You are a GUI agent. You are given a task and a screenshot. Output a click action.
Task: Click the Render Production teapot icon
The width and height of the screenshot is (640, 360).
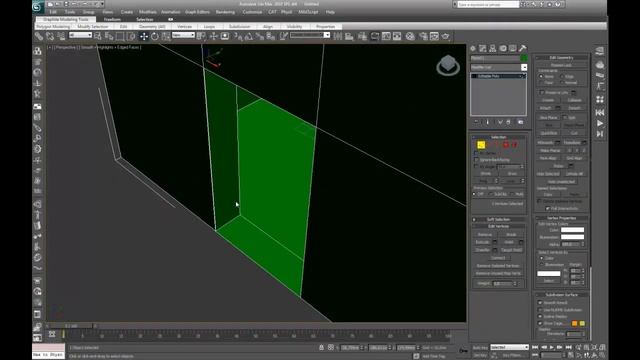(x=446, y=36)
